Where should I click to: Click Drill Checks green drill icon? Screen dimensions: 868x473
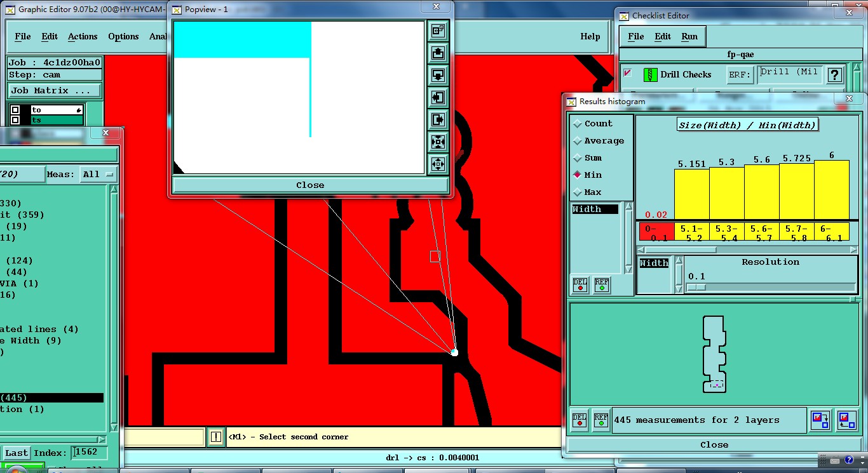[x=650, y=74]
